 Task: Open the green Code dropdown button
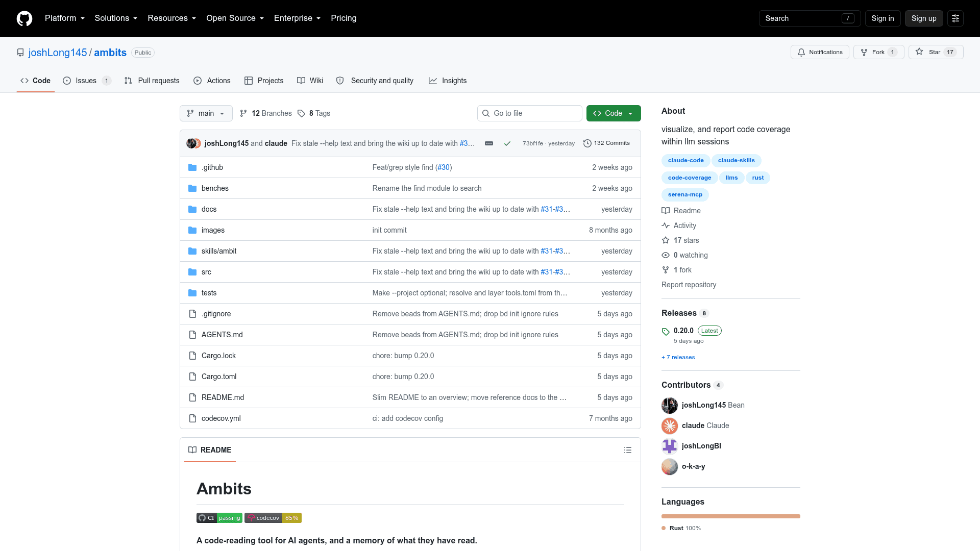point(614,113)
